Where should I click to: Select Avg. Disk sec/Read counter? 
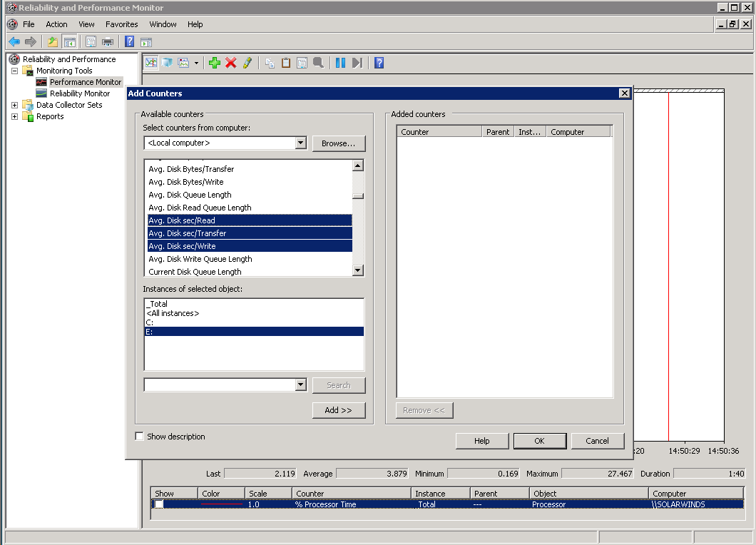pos(250,220)
